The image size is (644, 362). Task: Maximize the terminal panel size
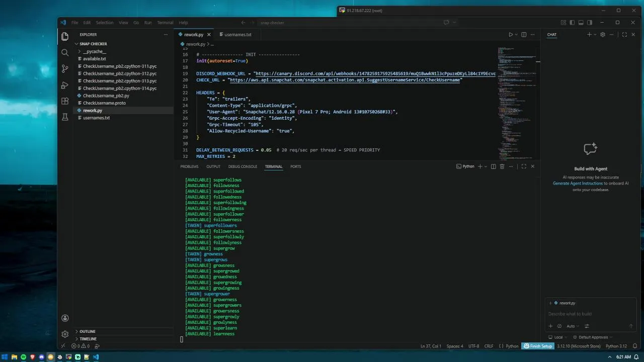point(524,166)
